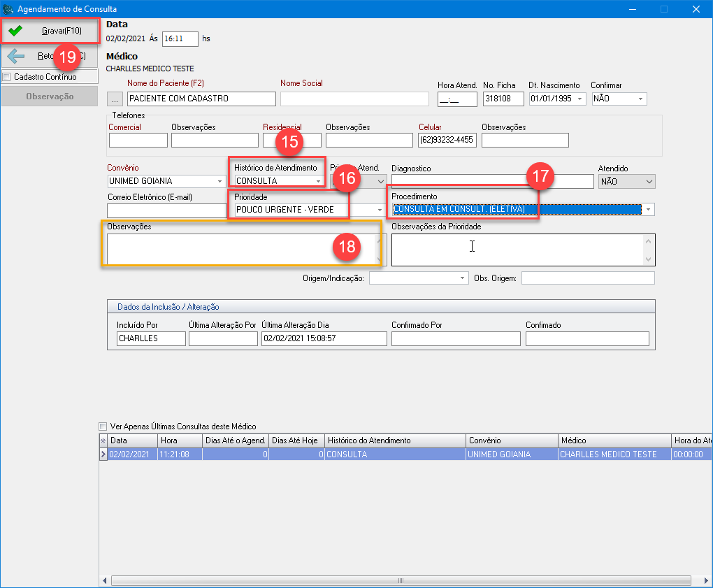713x588 pixels.
Task: Click the grid row selector asterisk header
Action: click(103, 440)
